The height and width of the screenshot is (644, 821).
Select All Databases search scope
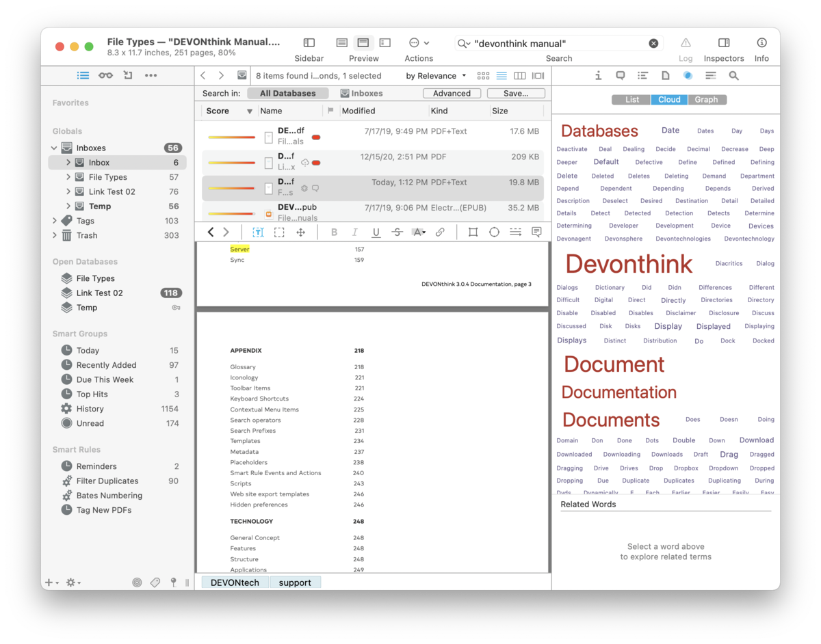pos(288,93)
